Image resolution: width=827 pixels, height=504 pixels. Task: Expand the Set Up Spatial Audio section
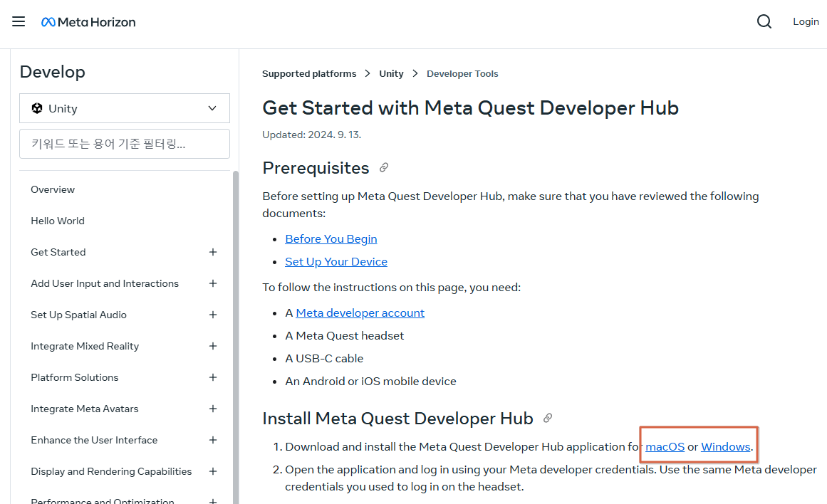pos(212,315)
